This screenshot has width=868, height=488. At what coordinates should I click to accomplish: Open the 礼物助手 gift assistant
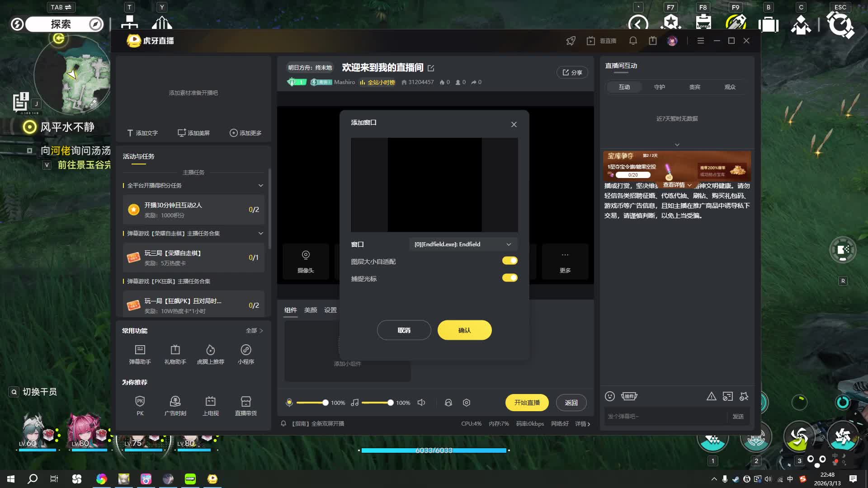pos(175,350)
